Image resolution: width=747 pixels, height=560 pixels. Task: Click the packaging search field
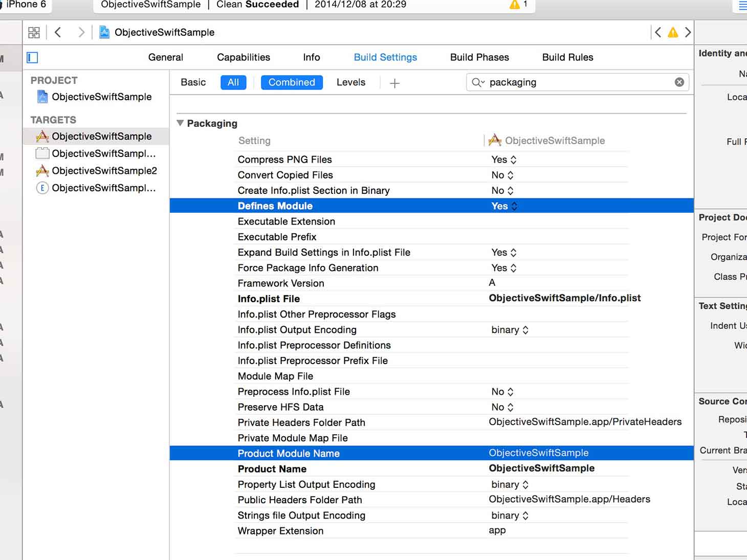pos(578,82)
